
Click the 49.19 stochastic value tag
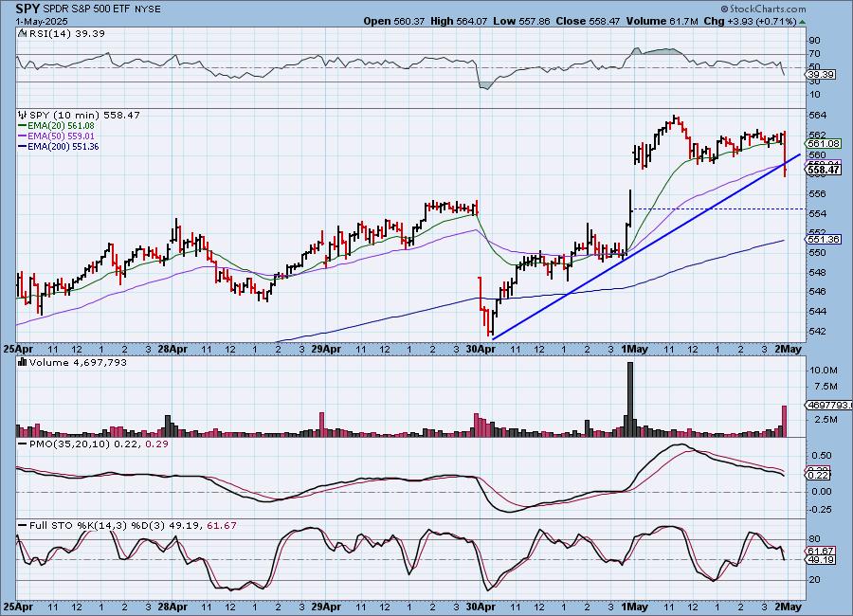click(822, 559)
